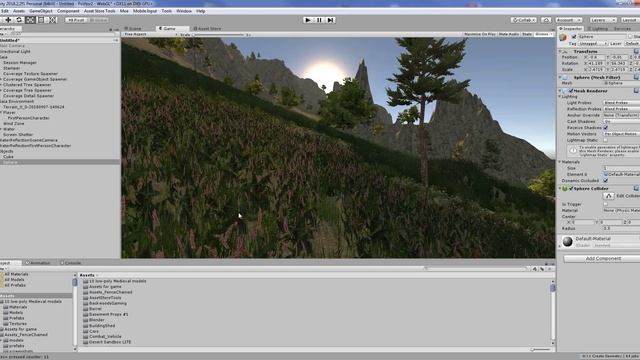640x360 pixels.
Task: Click the Add Component button
Action: 603,259
